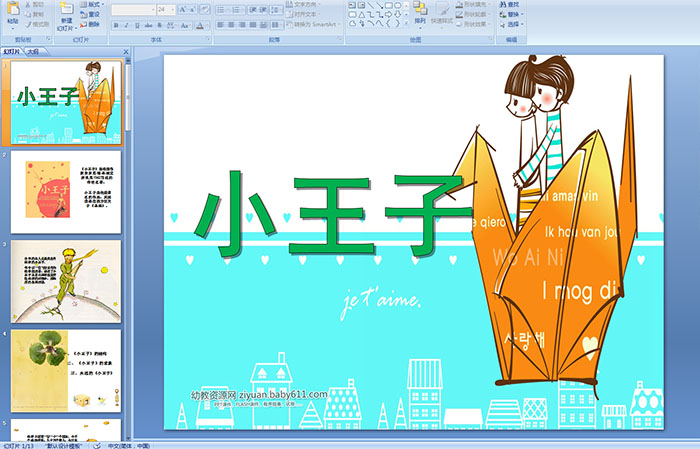
Task: Toggle the bulleted list button
Action: click(x=222, y=9)
